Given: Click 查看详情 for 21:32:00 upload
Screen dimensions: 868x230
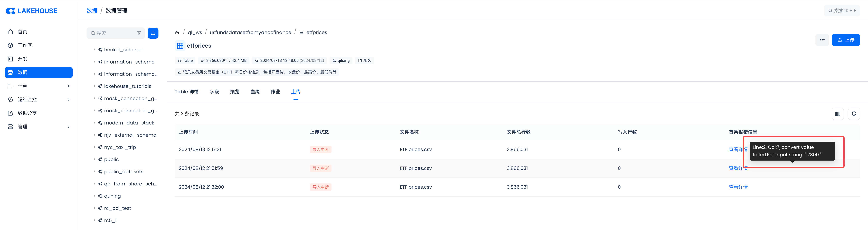Looking at the screenshot, I should (x=738, y=187).
